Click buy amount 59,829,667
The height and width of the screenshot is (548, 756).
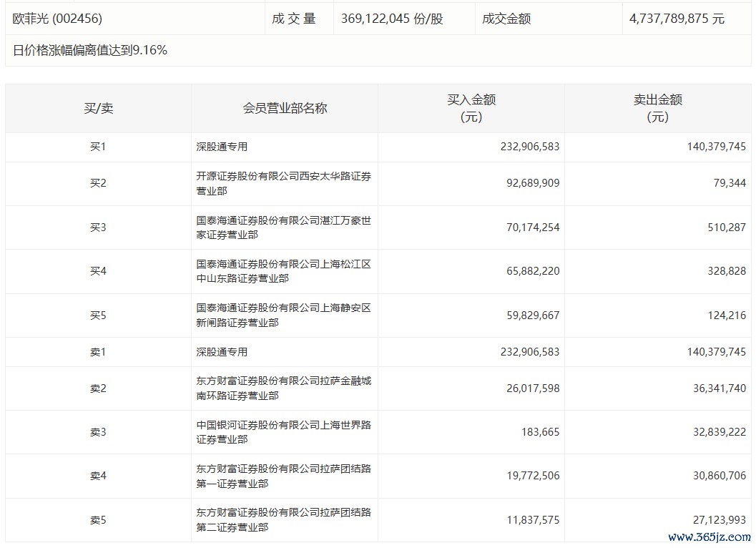[x=533, y=315]
